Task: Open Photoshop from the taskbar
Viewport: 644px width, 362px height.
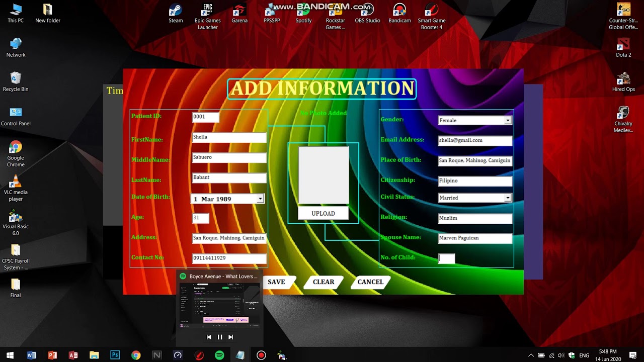Action: 115,355
